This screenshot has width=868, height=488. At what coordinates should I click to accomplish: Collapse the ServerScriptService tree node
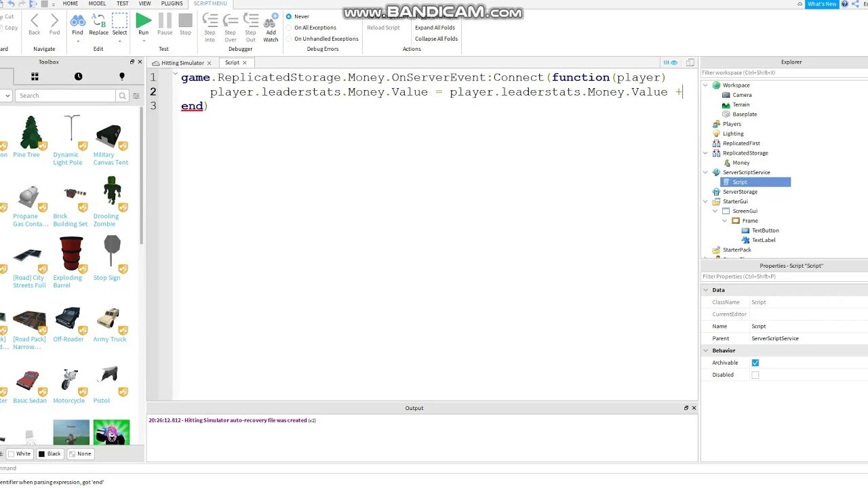coord(705,172)
